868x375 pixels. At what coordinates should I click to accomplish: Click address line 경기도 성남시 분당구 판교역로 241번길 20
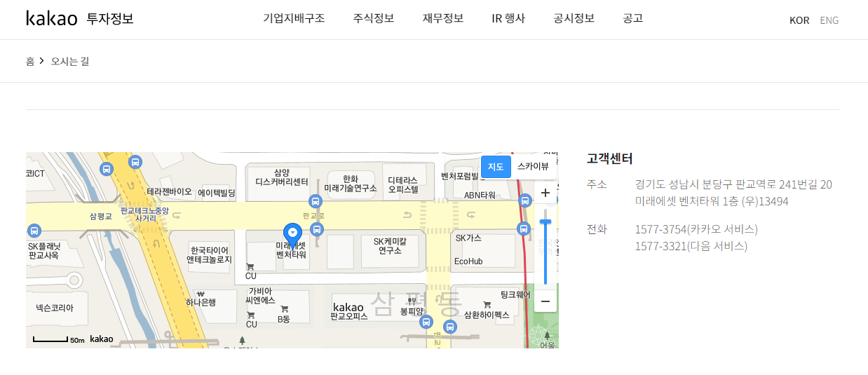coord(733,184)
